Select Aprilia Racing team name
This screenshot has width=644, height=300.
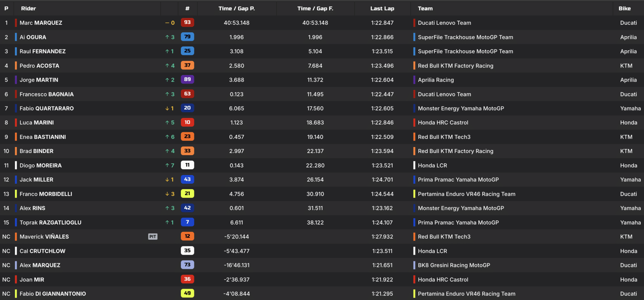(436, 80)
